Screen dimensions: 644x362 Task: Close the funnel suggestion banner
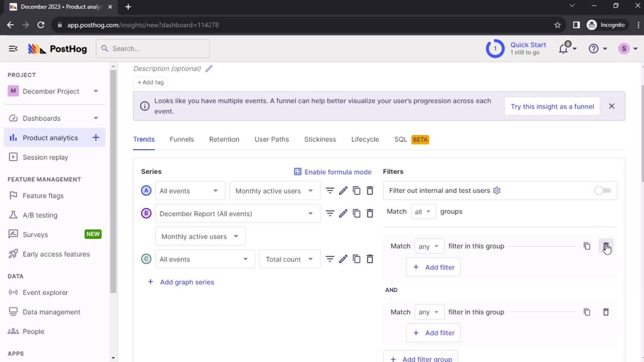tap(612, 106)
